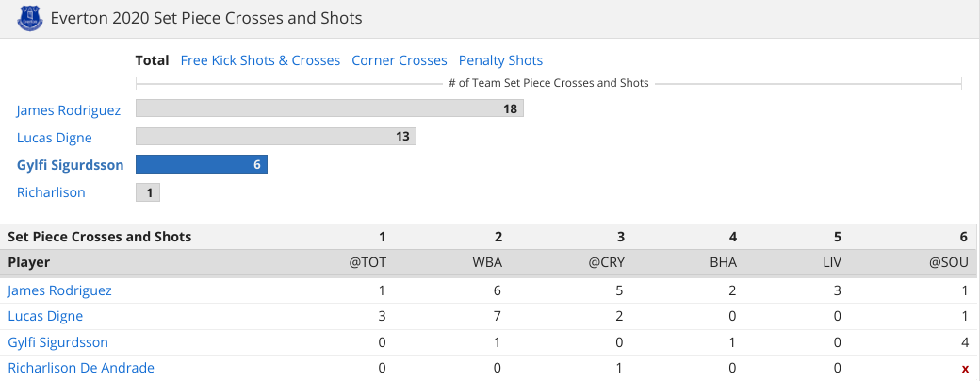Open Richarlison De Andrade table link
Viewport: 980px width, 381px height.
[81, 368]
